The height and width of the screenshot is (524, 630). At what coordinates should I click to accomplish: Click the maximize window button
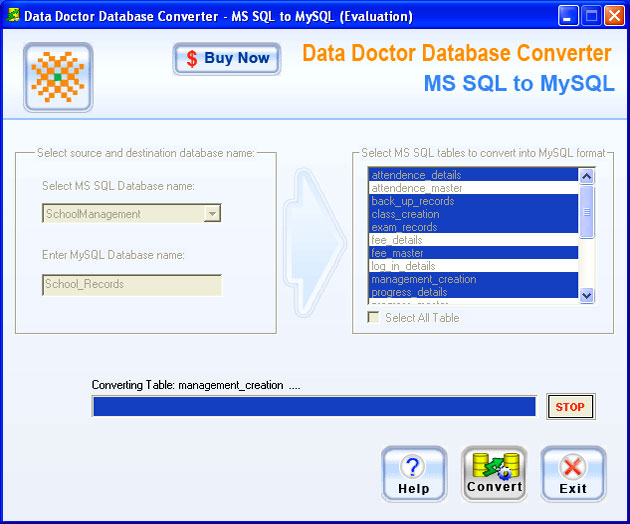pos(591,16)
